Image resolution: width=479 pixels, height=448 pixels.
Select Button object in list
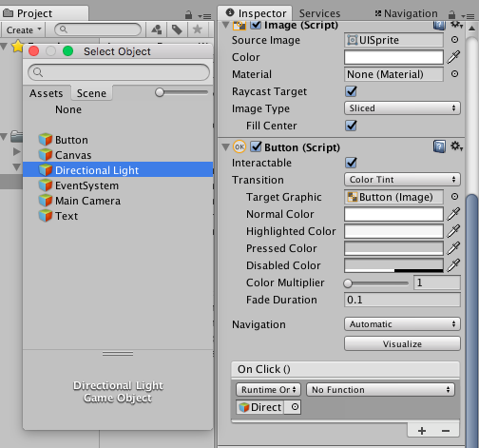pyautogui.click(x=118, y=140)
